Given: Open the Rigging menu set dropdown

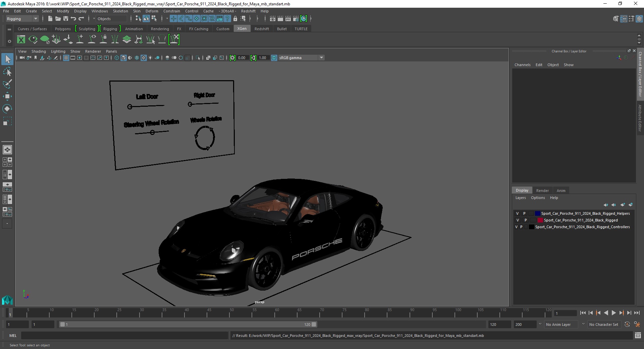Looking at the screenshot, I should point(22,19).
